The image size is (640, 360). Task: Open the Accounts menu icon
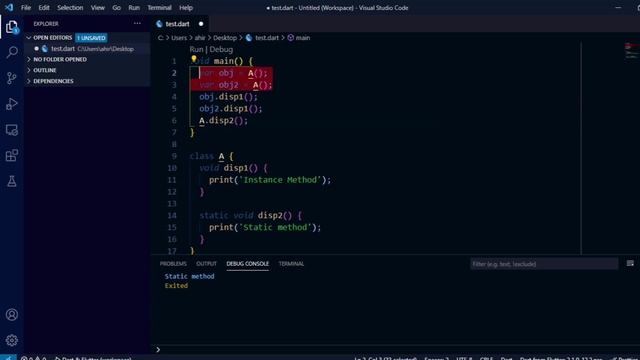12,315
